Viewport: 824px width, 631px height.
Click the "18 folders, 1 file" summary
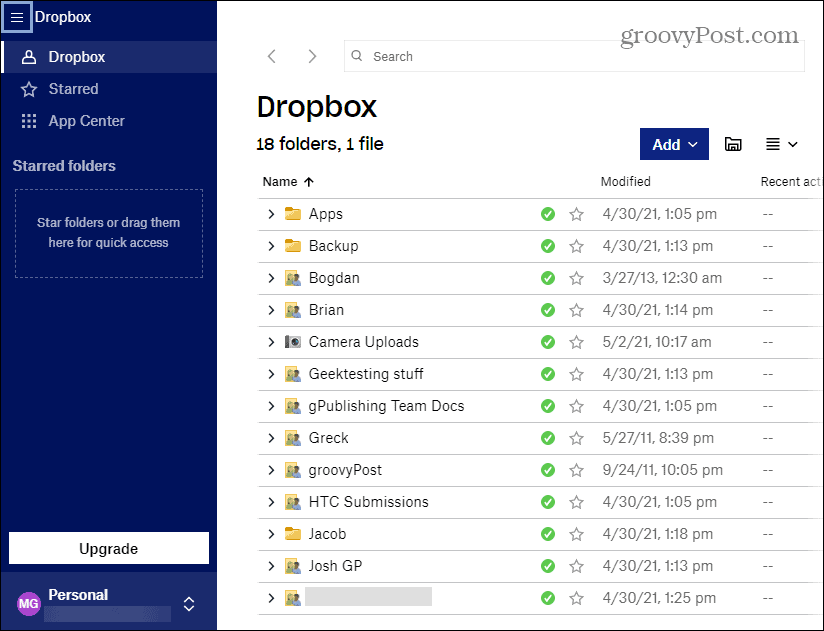click(x=320, y=144)
